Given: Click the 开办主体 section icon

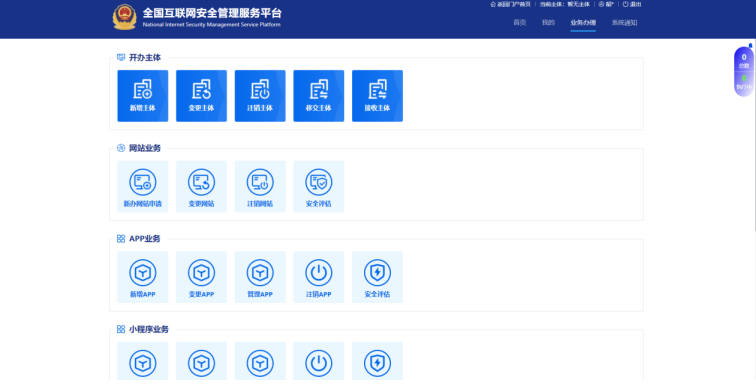Looking at the screenshot, I should tap(121, 57).
